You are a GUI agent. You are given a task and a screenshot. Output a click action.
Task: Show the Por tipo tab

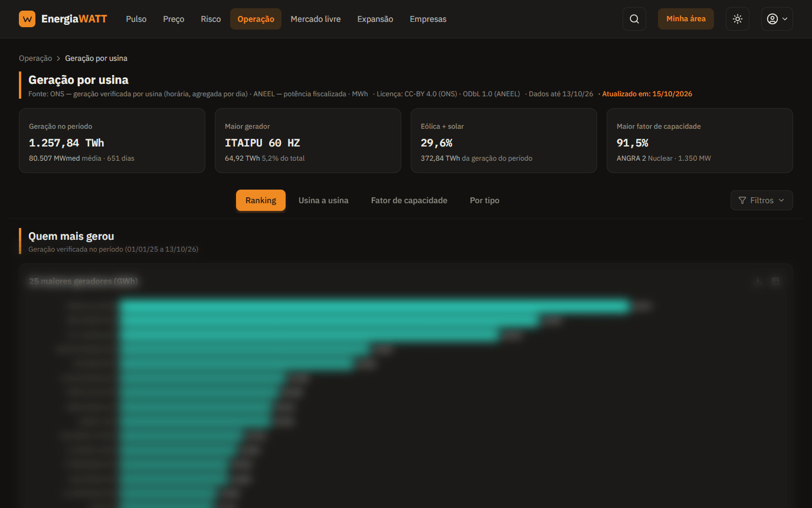click(484, 200)
